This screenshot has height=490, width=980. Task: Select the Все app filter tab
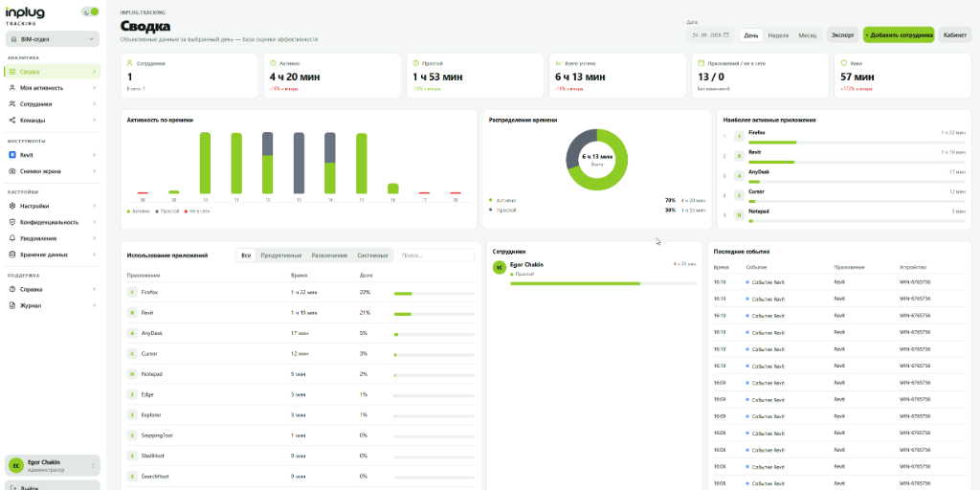coord(246,256)
